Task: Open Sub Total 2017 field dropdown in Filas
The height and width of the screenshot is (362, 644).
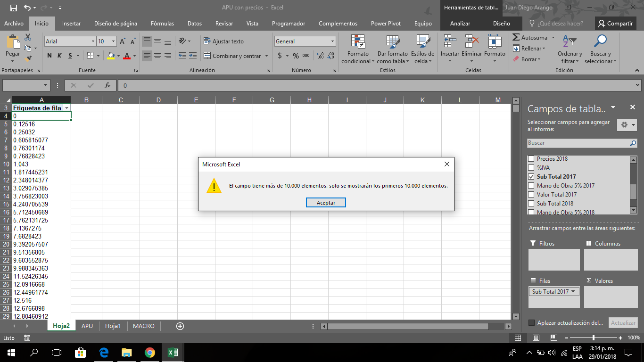Action: click(573, 291)
